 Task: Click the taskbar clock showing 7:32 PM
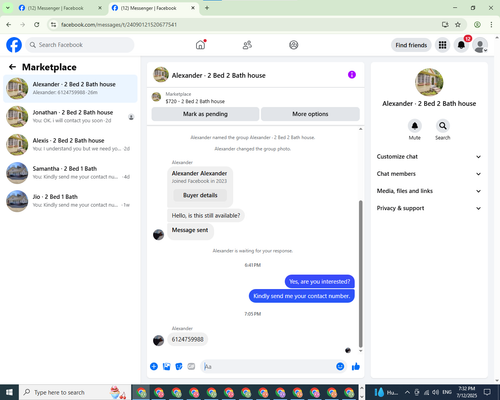pyautogui.click(x=466, y=392)
